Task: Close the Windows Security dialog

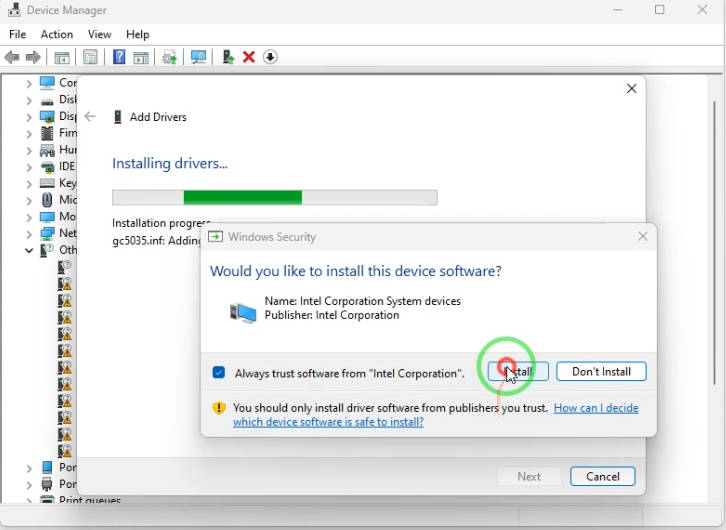Action: (643, 237)
